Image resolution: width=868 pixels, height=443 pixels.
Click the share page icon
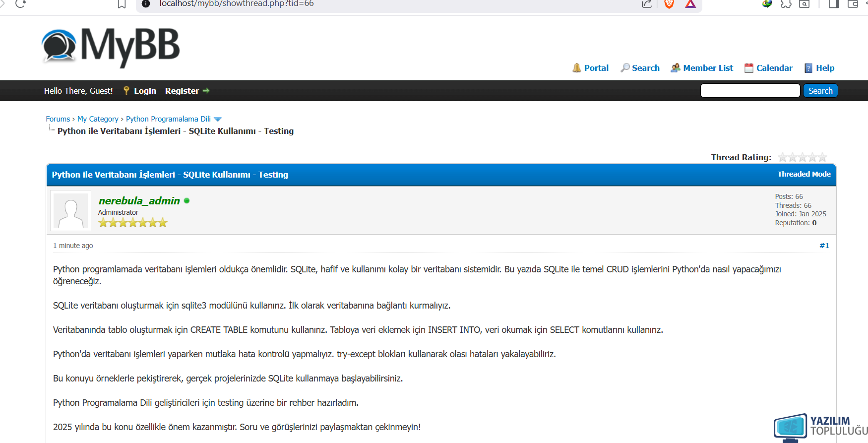click(647, 4)
